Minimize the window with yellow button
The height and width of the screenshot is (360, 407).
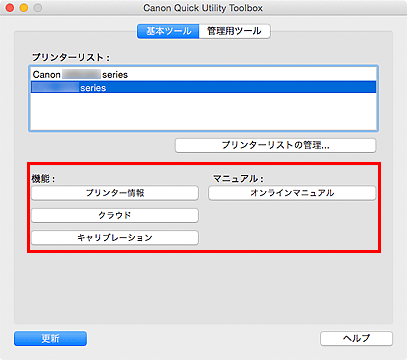[x=24, y=8]
